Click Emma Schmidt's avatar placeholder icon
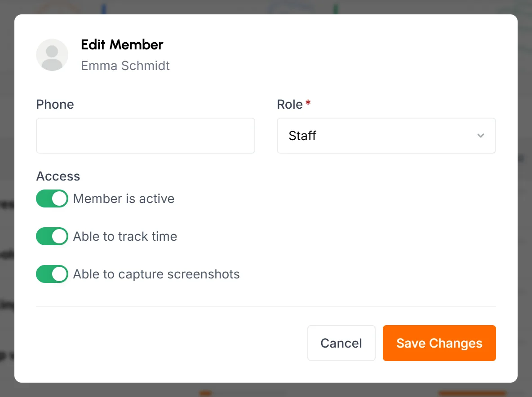Viewport: 532px width, 397px height. pyautogui.click(x=52, y=55)
